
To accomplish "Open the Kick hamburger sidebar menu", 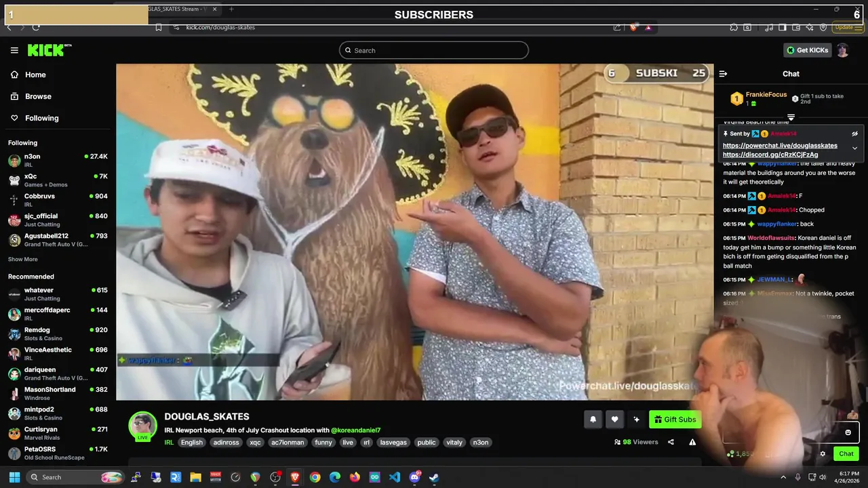I will pyautogui.click(x=14, y=50).
